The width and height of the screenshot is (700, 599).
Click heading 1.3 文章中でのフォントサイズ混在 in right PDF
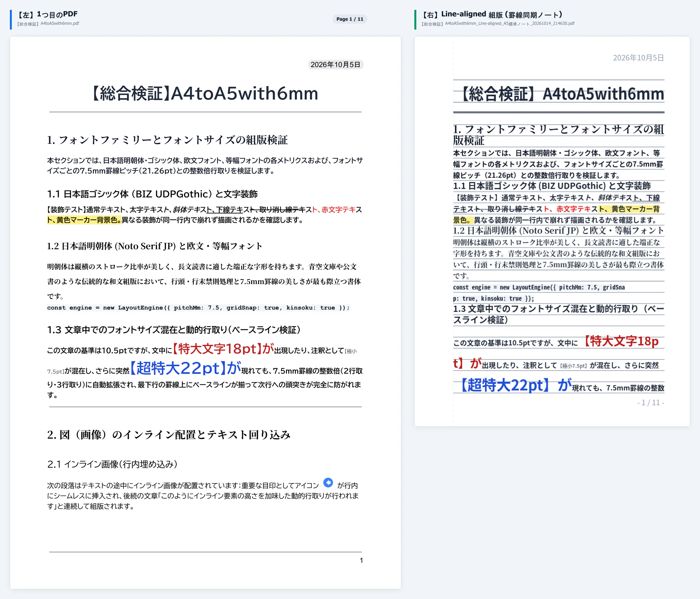558,314
